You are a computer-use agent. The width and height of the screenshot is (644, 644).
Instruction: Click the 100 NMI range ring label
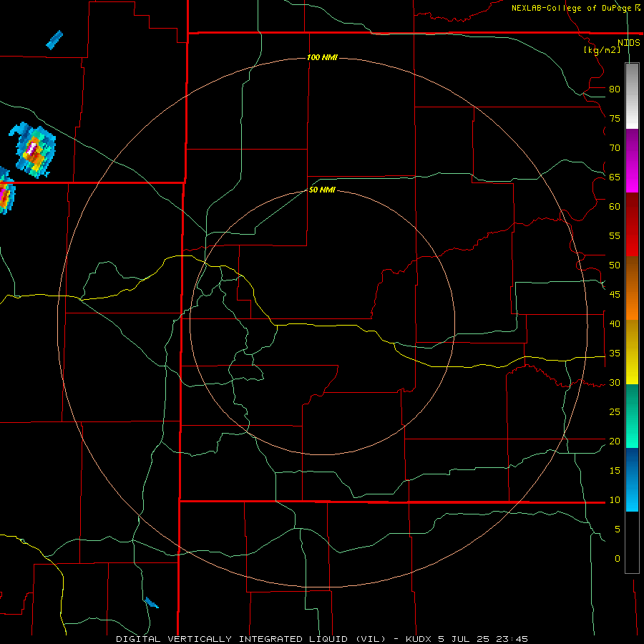point(322,57)
